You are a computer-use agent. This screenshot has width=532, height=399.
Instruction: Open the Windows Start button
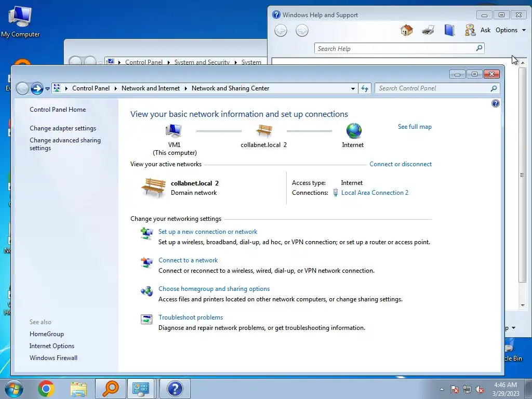point(14,389)
